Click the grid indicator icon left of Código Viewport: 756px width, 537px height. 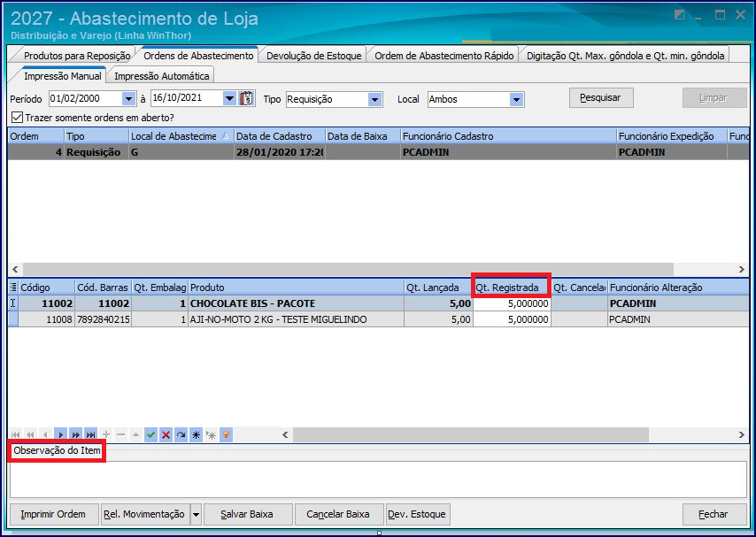click(13, 288)
